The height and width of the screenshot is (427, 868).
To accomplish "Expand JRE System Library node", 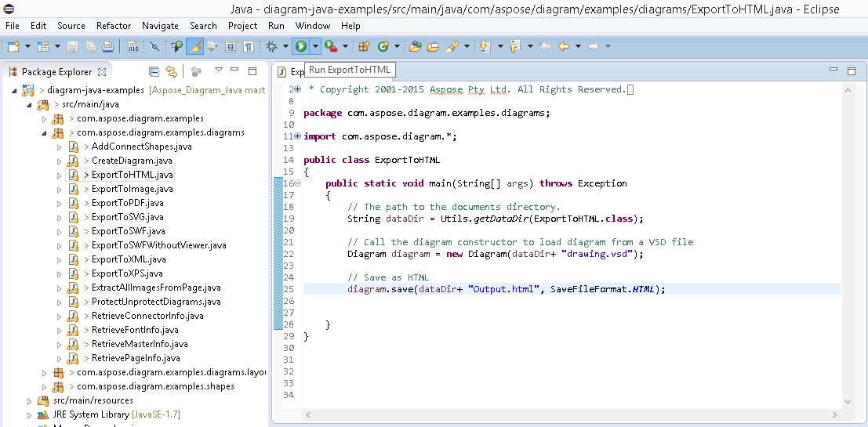I will click(29, 414).
